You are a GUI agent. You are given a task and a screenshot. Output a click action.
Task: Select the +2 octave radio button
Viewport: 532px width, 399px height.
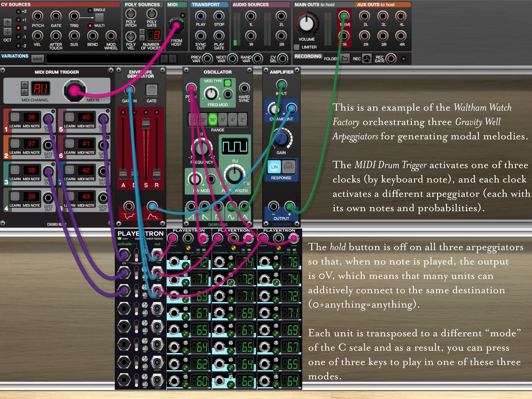(18, 11)
